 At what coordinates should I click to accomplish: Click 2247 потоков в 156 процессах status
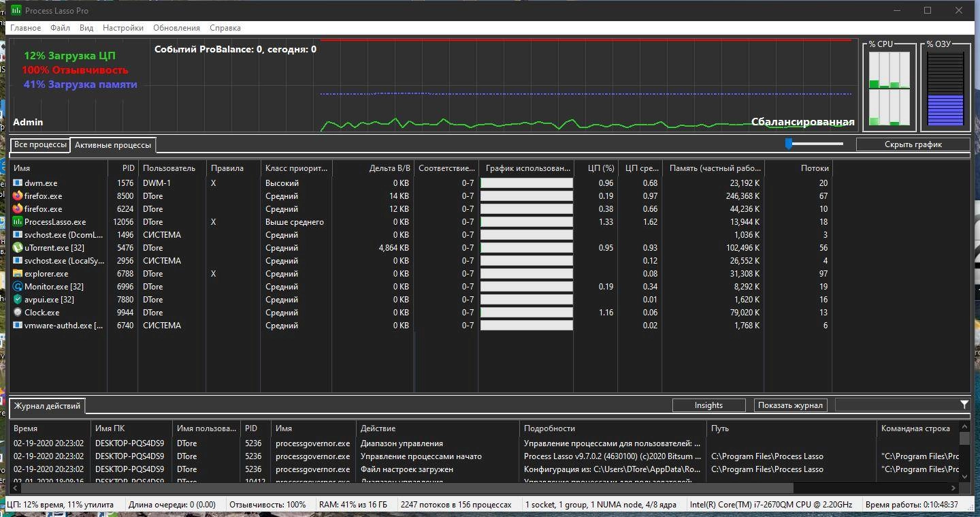(456, 505)
